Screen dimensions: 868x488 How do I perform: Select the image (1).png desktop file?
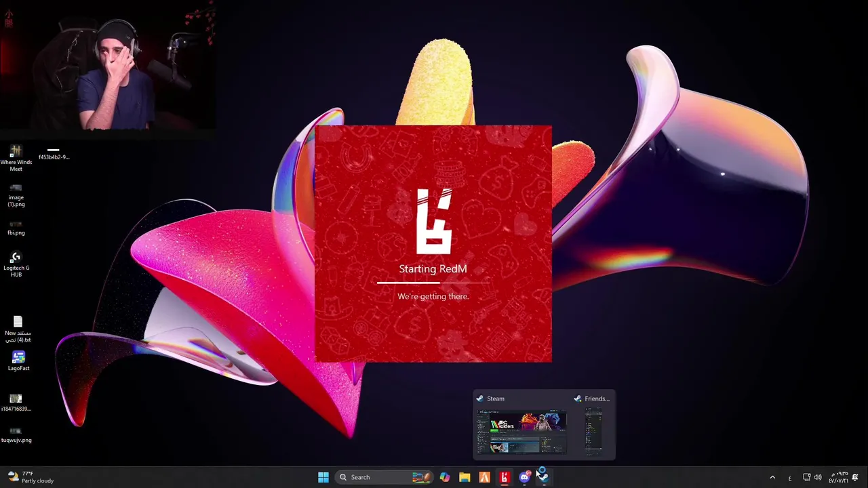16,195
